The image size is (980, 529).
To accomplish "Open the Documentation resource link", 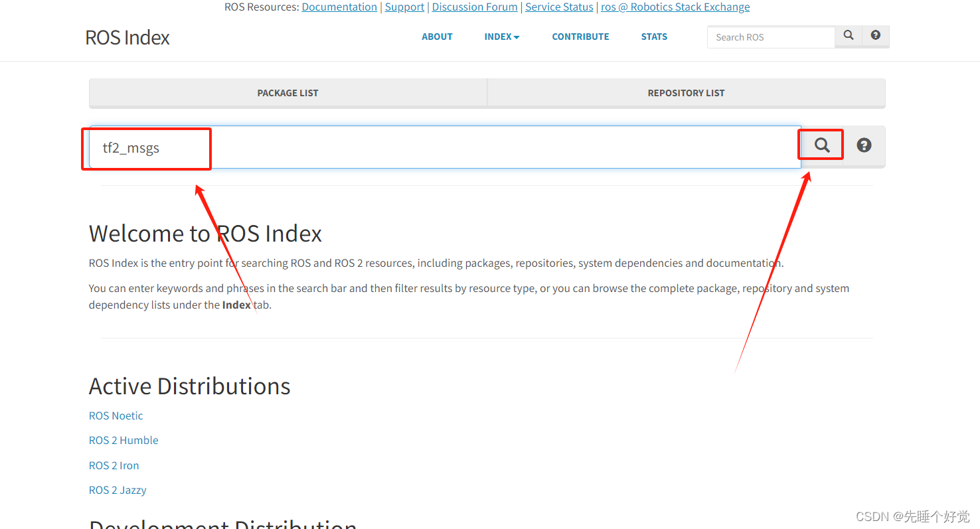I will [x=339, y=7].
